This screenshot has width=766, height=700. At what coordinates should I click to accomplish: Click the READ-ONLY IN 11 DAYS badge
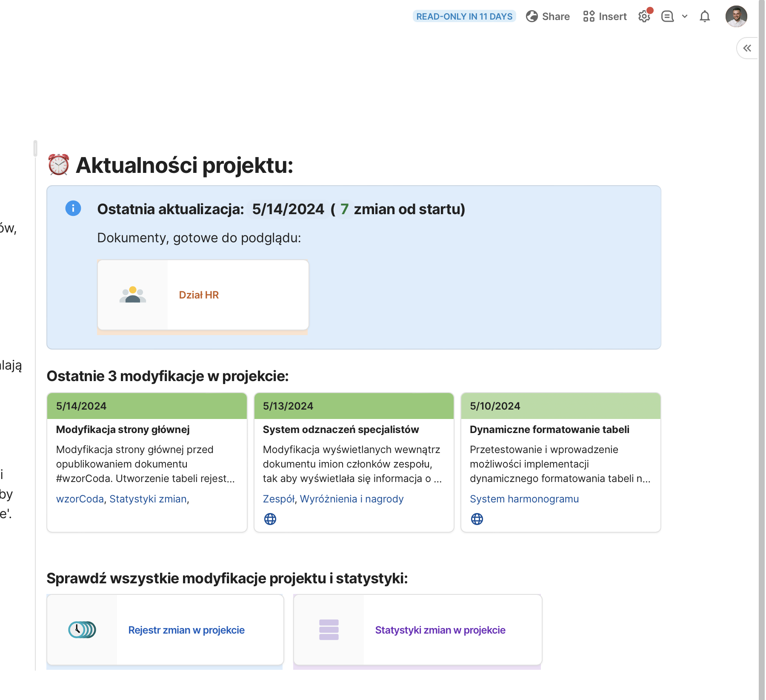464,17
